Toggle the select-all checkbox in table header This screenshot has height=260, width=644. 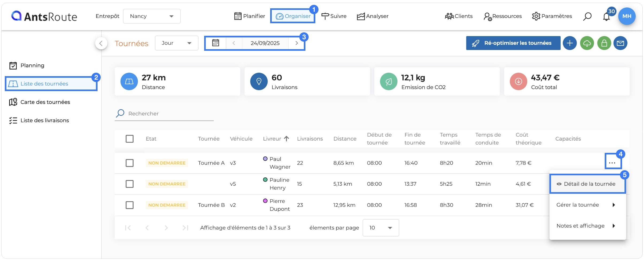click(130, 139)
